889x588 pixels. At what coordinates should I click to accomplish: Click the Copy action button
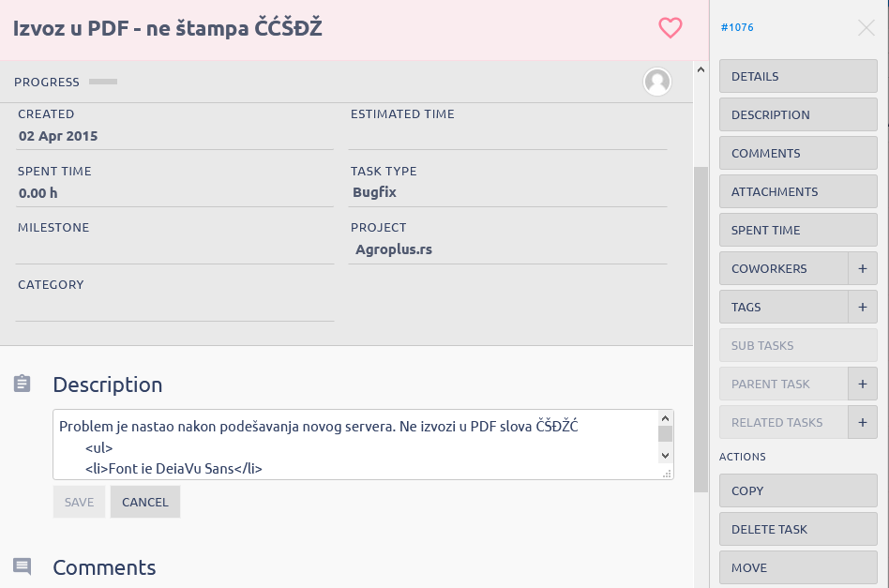click(798, 490)
